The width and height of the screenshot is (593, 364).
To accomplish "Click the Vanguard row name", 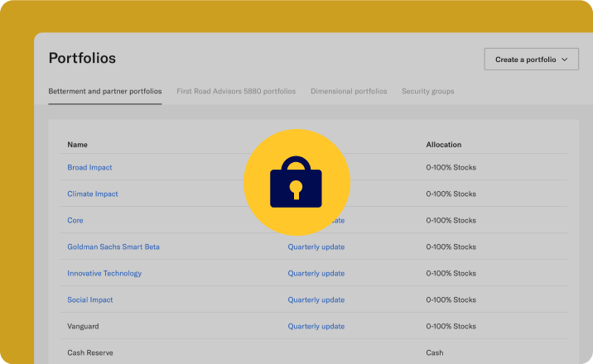I will pyautogui.click(x=83, y=326).
